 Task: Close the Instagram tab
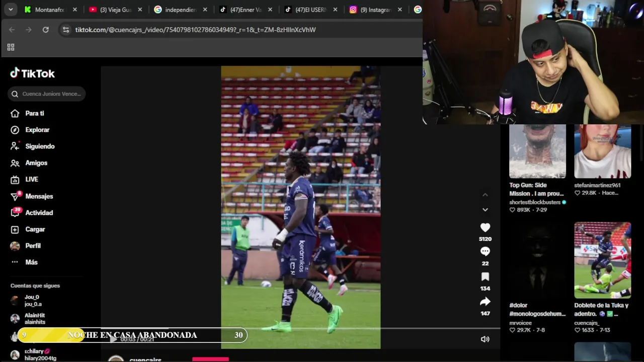pyautogui.click(x=400, y=10)
